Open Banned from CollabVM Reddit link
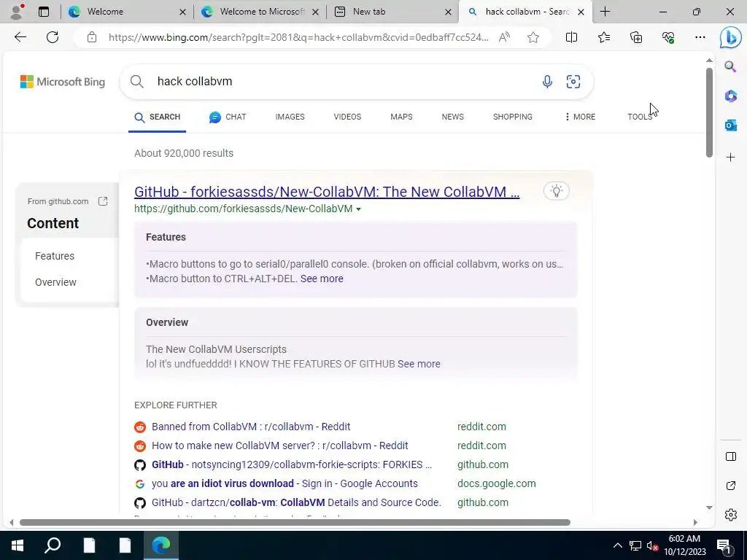Image resolution: width=747 pixels, height=560 pixels. click(x=251, y=427)
